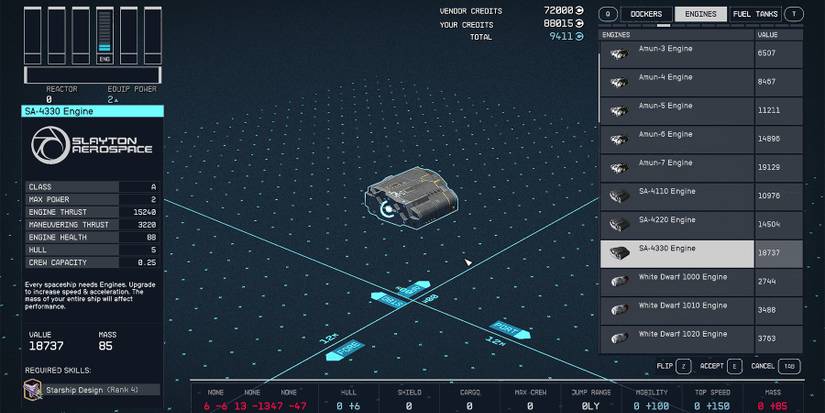Image resolution: width=825 pixels, height=413 pixels.
Task: Click the 3D engine model preview
Action: coord(410,199)
